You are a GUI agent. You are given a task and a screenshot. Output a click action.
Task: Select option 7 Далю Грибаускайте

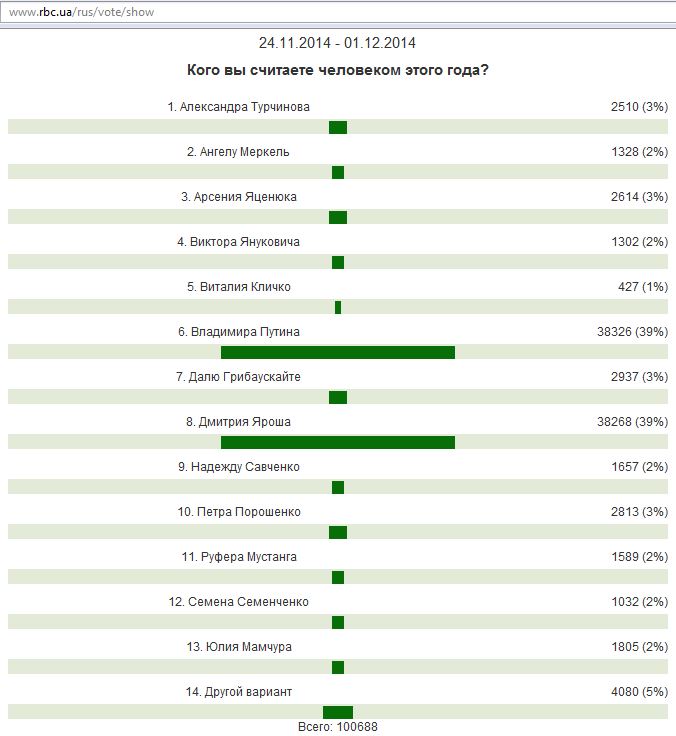click(238, 377)
